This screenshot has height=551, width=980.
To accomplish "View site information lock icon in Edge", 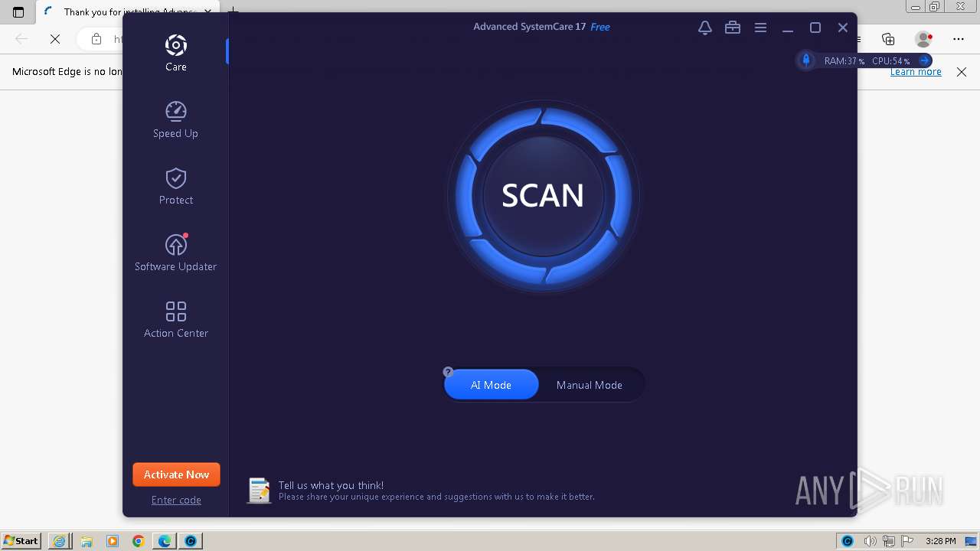I will click(96, 39).
